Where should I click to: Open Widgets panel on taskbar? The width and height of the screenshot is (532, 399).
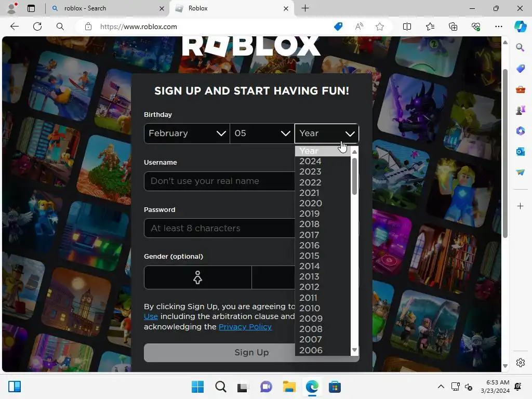(15, 387)
